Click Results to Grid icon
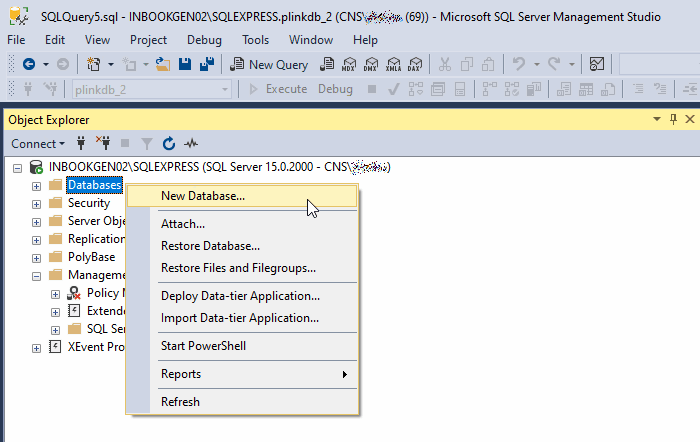 [x=586, y=89]
